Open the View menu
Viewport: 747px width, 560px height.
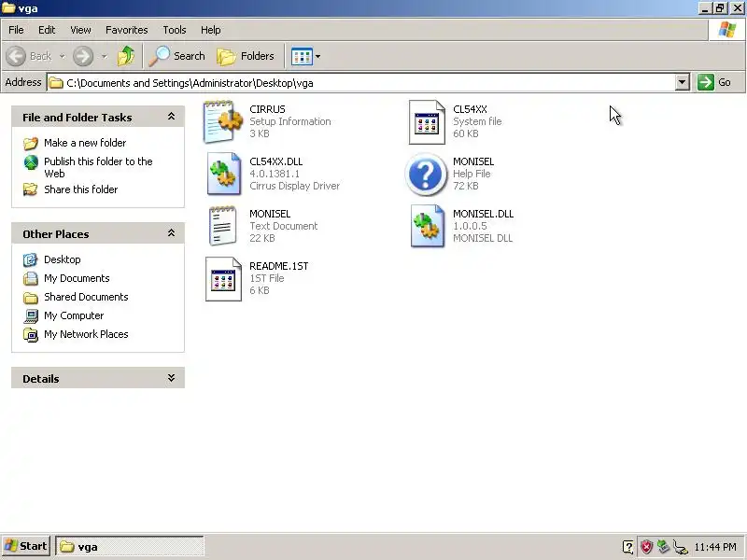(x=80, y=30)
